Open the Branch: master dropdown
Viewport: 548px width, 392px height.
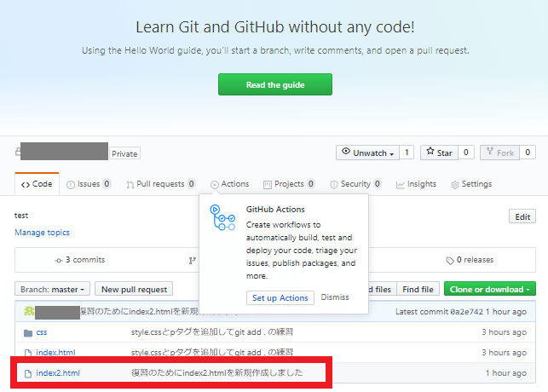52,289
